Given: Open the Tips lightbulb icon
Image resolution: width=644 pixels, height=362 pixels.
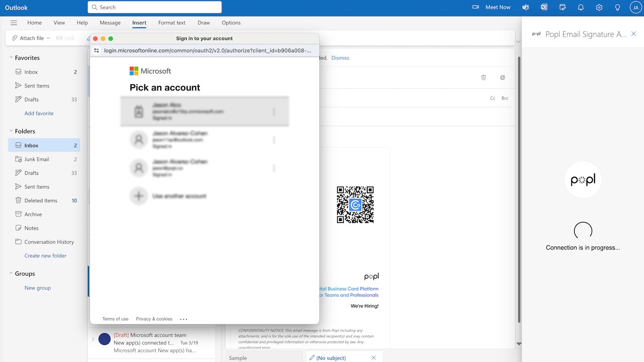Looking at the screenshot, I should click(618, 8).
